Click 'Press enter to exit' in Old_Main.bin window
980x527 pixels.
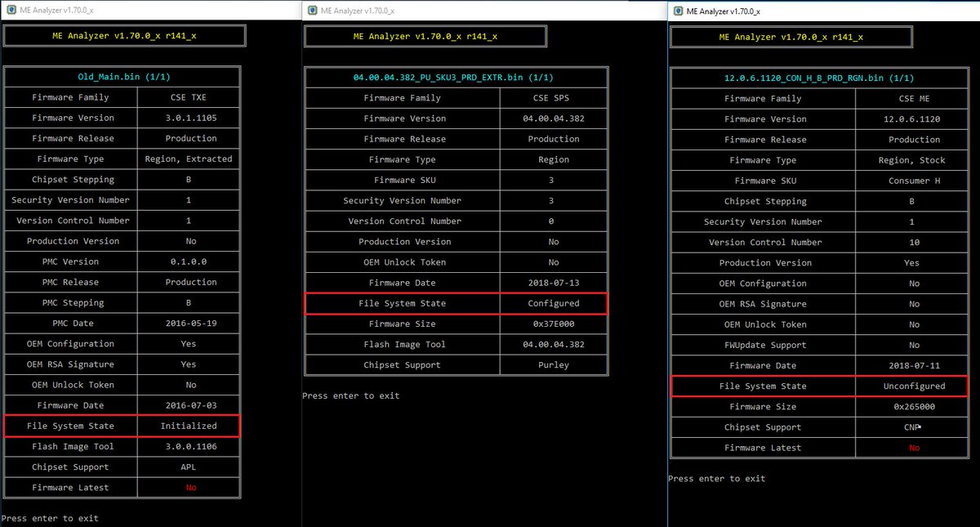50,518
